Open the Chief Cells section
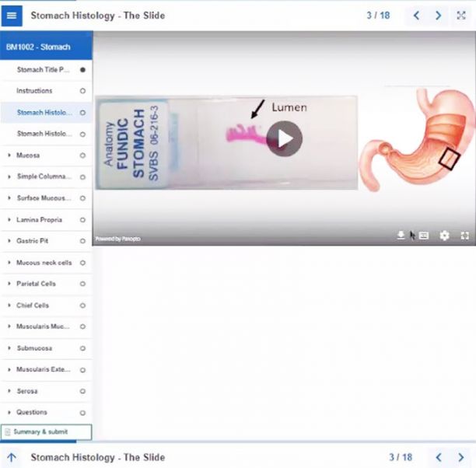The width and height of the screenshot is (476, 468). point(47,306)
